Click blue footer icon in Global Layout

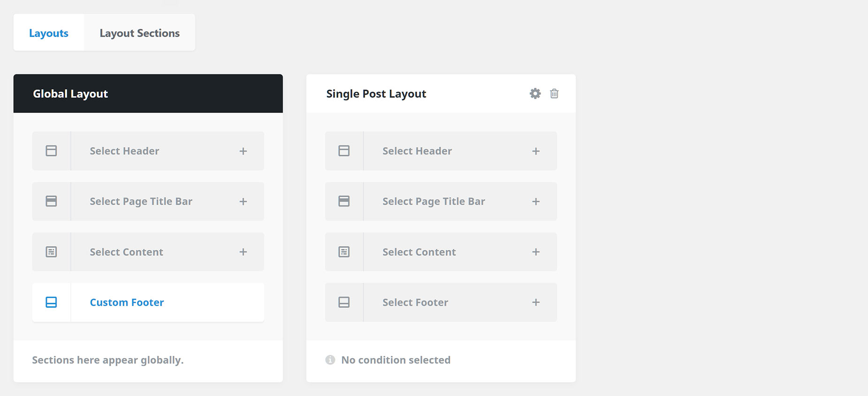(x=51, y=302)
